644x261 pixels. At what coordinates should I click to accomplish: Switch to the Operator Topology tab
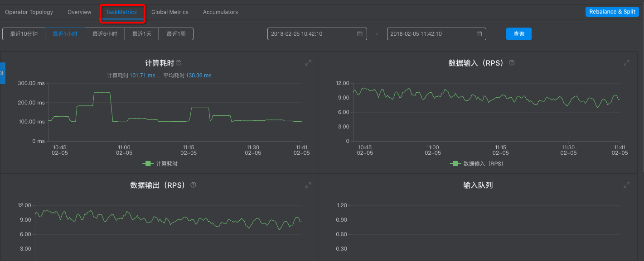(x=29, y=12)
